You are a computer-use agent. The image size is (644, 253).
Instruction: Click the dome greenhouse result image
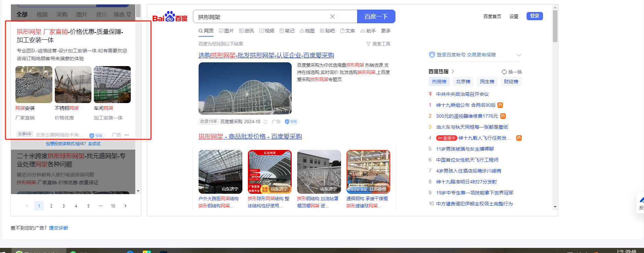pyautogui.click(x=245, y=88)
